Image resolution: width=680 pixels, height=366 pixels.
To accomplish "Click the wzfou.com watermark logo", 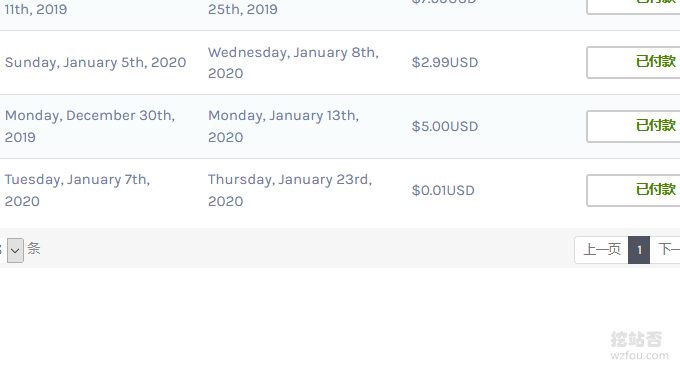I will 639,346.
